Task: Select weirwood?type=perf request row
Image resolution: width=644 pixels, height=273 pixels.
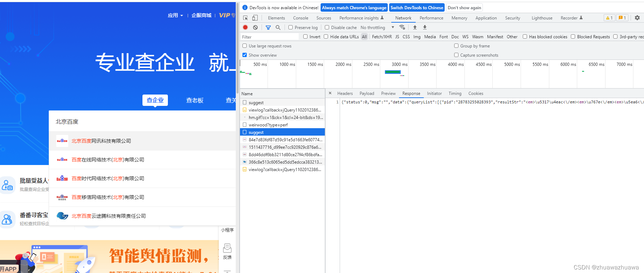Action: click(x=282, y=125)
